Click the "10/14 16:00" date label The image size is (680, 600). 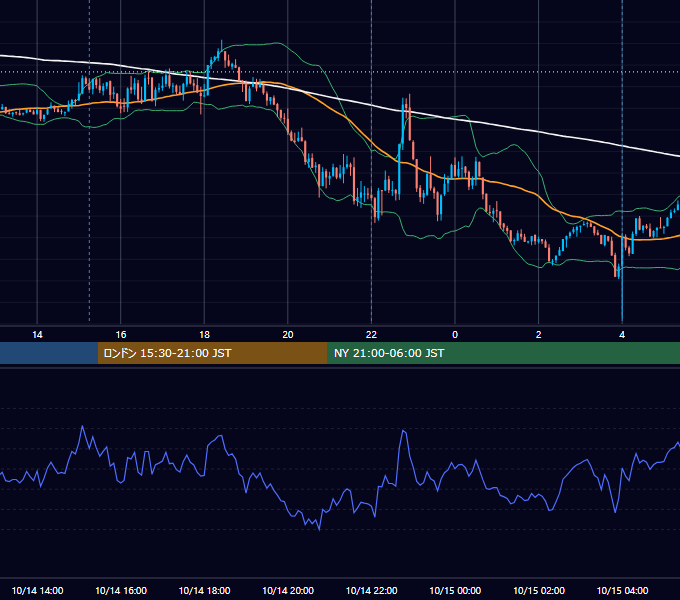(121, 590)
